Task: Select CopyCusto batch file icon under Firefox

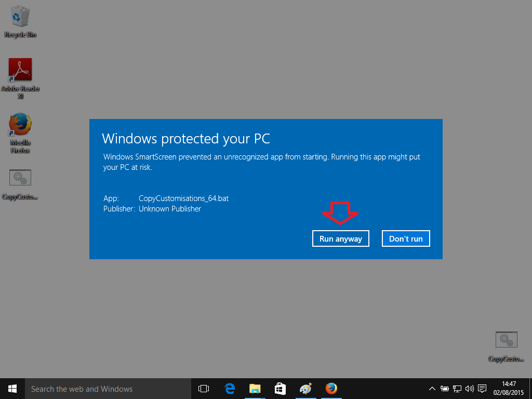Action: 20,184
